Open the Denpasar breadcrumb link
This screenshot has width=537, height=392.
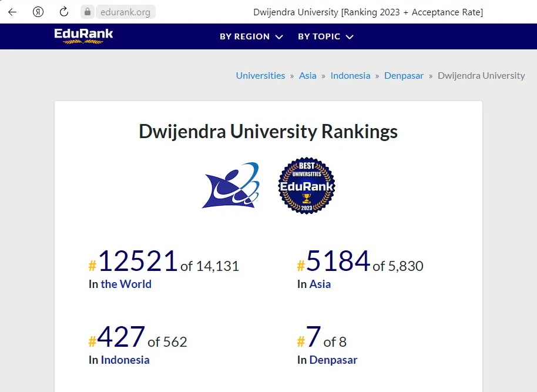pos(404,75)
